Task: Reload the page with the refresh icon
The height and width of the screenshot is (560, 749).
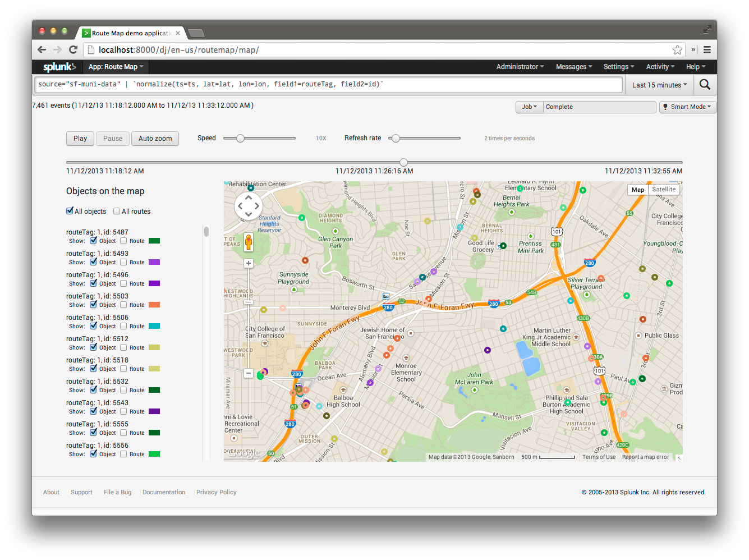Action: point(73,50)
